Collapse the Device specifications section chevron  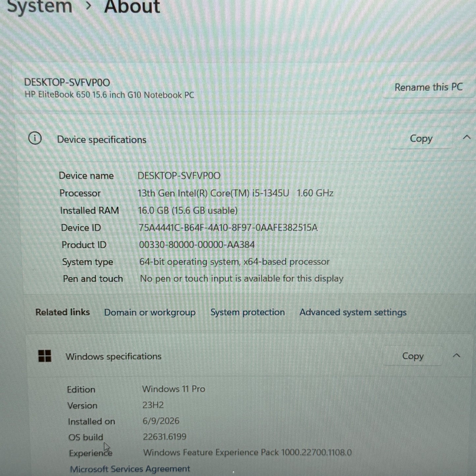click(x=466, y=137)
